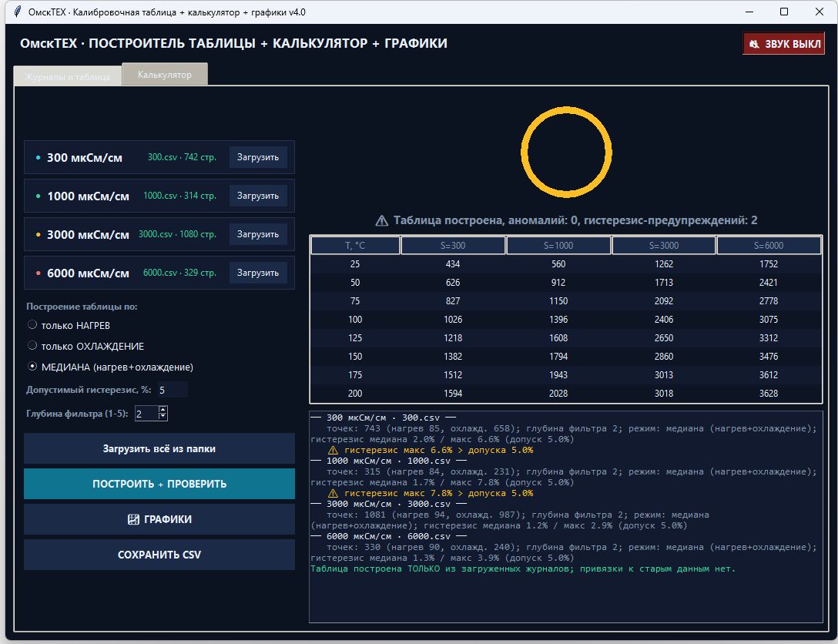
Task: Select the S=1000 column header
Action: [558, 245]
